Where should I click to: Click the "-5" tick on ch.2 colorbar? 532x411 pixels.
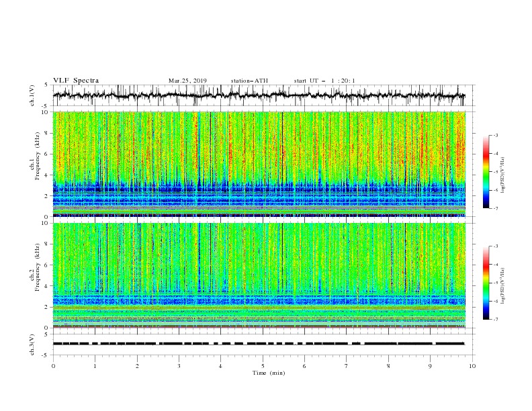click(495, 283)
